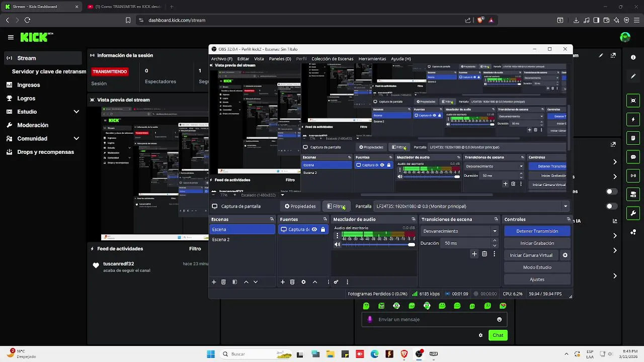The image size is (644, 362).
Task: Undock the Controles panel
Action: [569, 219]
